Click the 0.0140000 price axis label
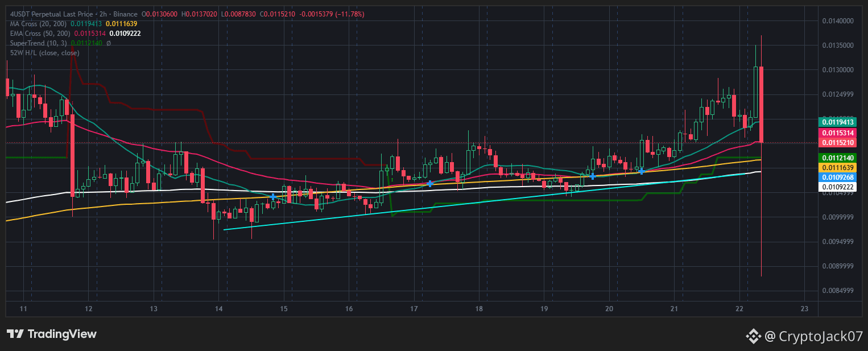Screen dimensions: 868x351 point(838,21)
